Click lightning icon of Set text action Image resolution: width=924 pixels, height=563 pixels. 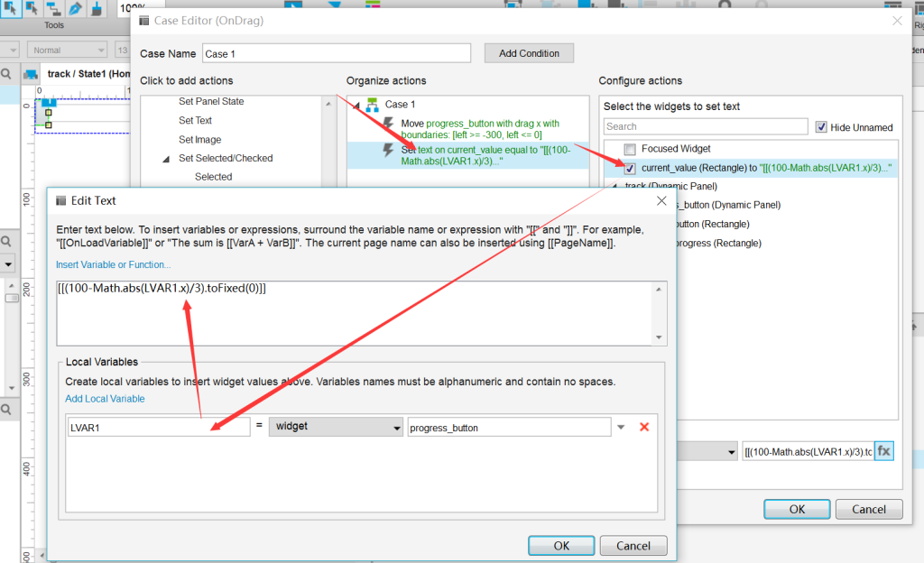coord(388,150)
